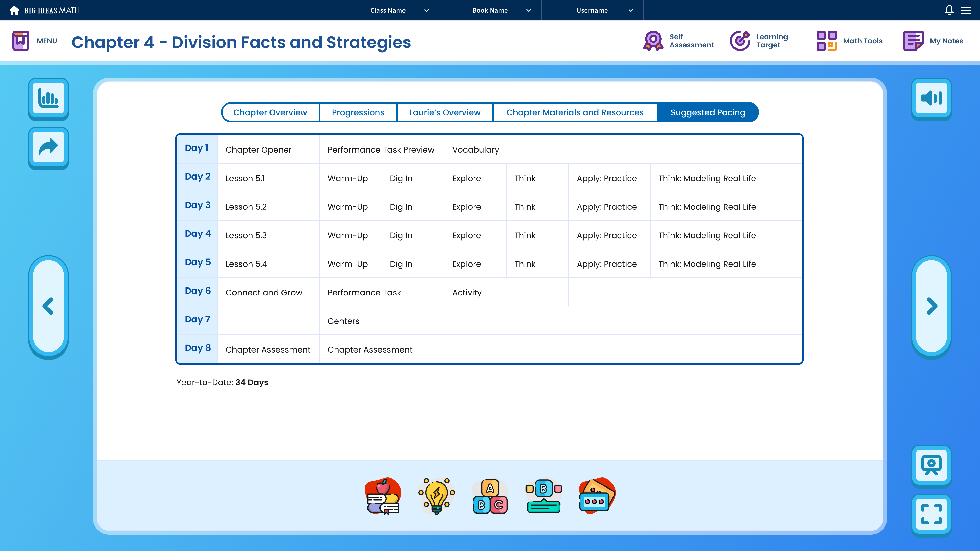
Task: Switch to Chapter Materials and Resources tab
Action: [575, 112]
